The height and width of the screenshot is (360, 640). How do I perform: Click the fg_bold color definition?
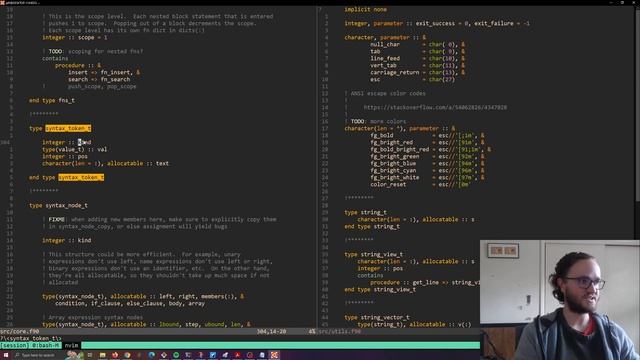pyautogui.click(x=427, y=136)
